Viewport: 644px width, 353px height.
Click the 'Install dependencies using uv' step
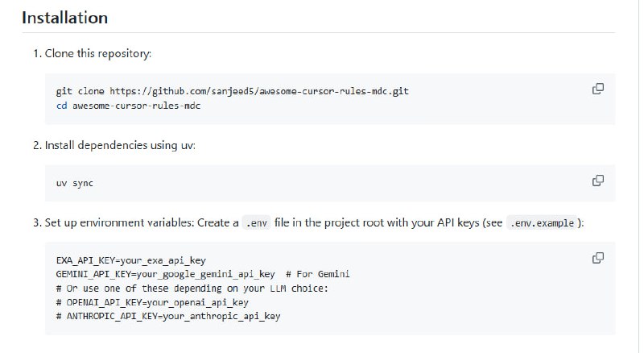[x=120, y=145]
